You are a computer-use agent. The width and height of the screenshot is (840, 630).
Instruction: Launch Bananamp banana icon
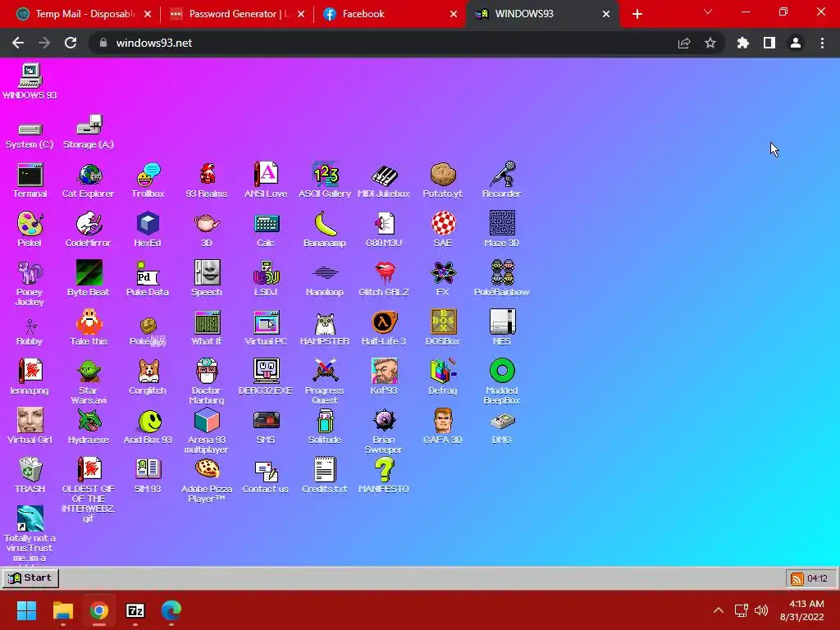tap(325, 230)
